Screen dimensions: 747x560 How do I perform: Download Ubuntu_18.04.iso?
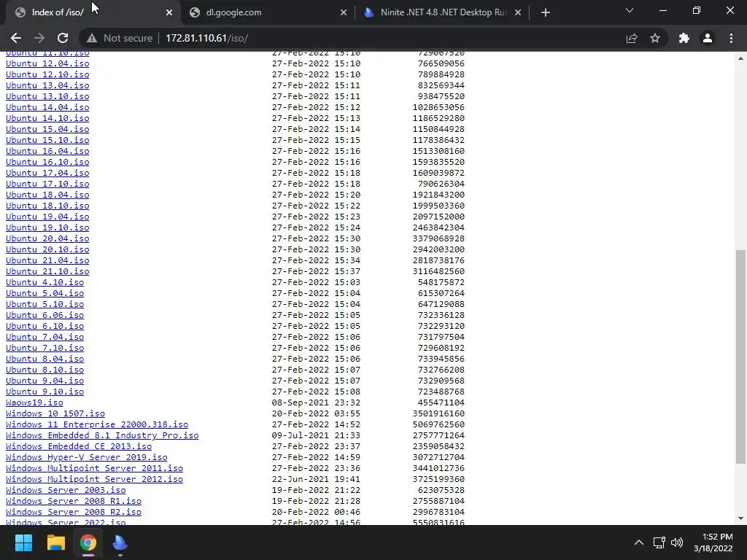coord(47,195)
